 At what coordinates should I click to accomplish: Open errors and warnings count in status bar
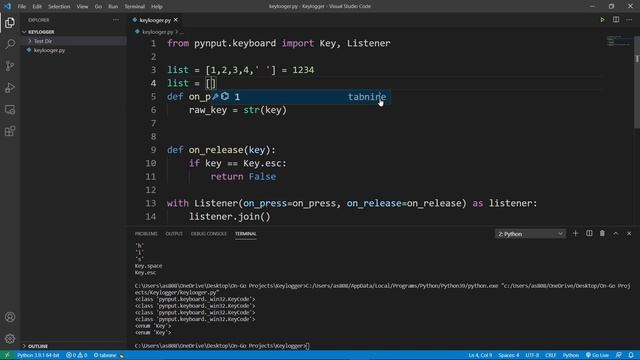coord(76,355)
